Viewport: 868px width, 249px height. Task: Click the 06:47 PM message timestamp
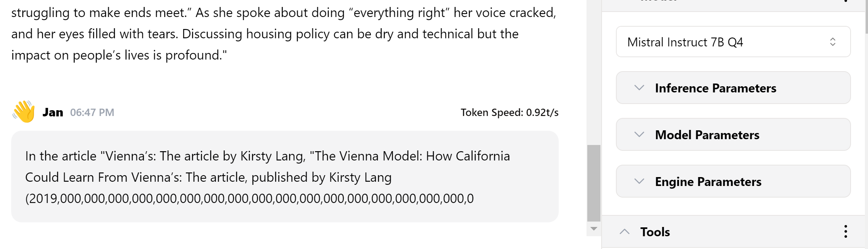pyautogui.click(x=92, y=113)
